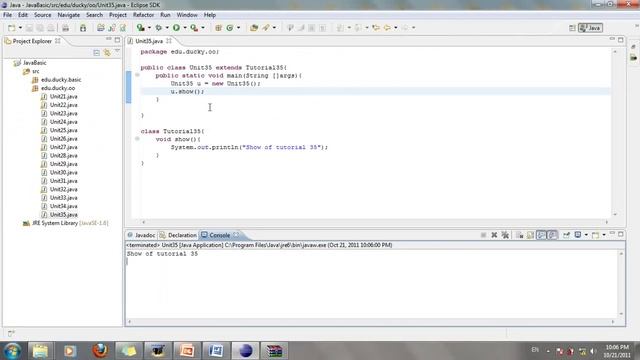Open the Navigate menu
640x360 pixels.
click(x=69, y=15)
